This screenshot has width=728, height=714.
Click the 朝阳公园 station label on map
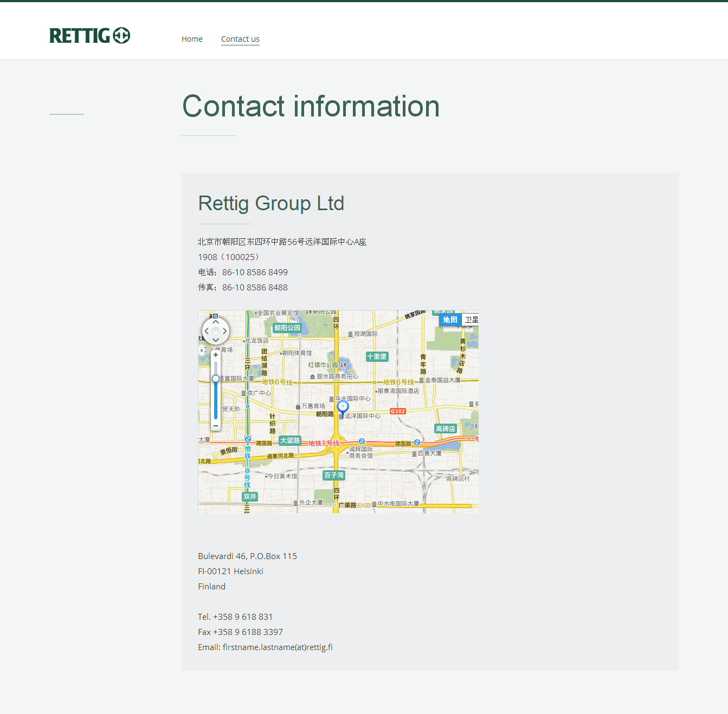tap(287, 328)
